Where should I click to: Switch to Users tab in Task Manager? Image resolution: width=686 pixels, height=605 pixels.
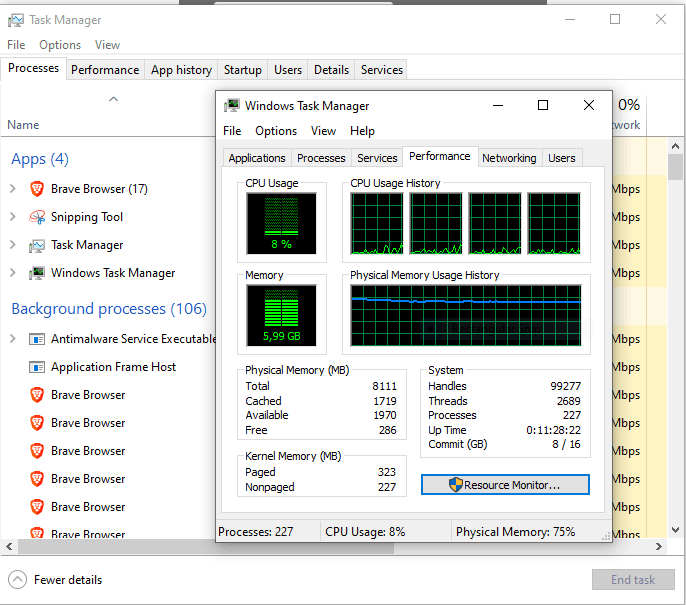click(288, 70)
